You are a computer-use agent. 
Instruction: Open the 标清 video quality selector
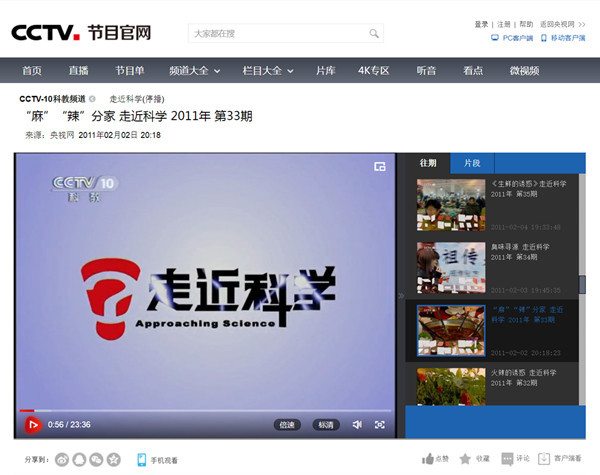(x=326, y=424)
